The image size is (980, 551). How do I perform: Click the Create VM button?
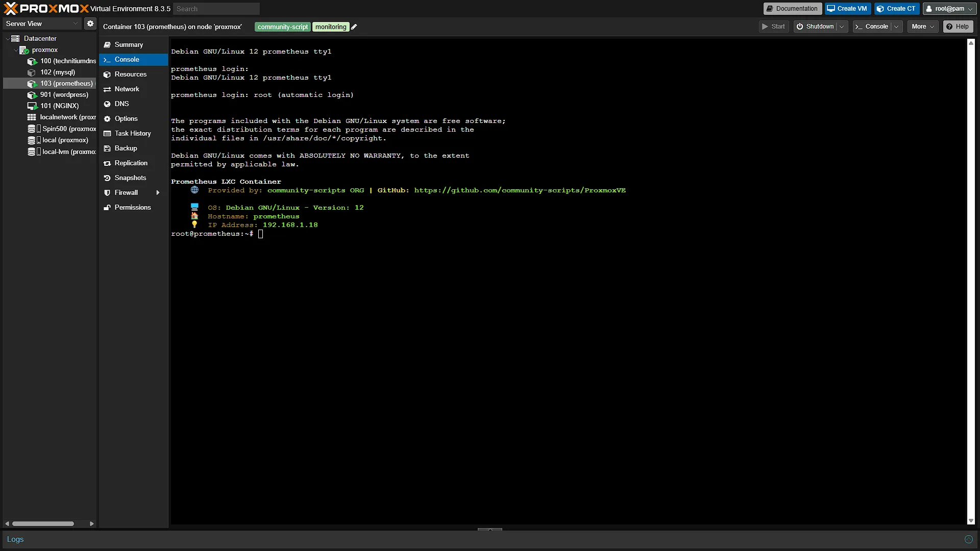click(847, 9)
